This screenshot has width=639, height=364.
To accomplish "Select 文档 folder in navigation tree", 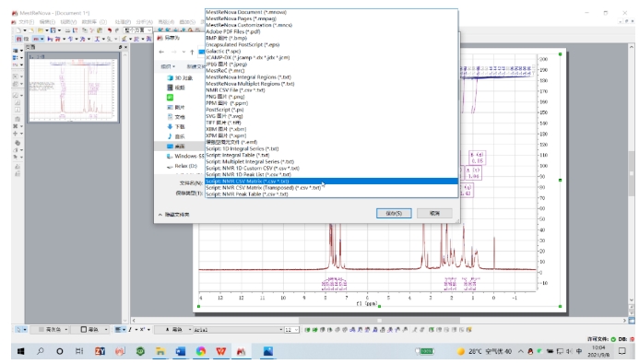I will point(176,117).
